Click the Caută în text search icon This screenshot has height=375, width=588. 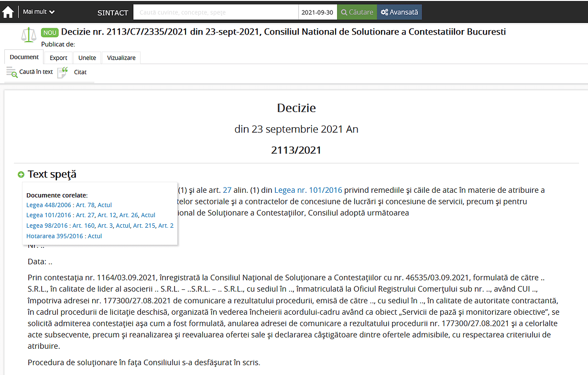12,72
